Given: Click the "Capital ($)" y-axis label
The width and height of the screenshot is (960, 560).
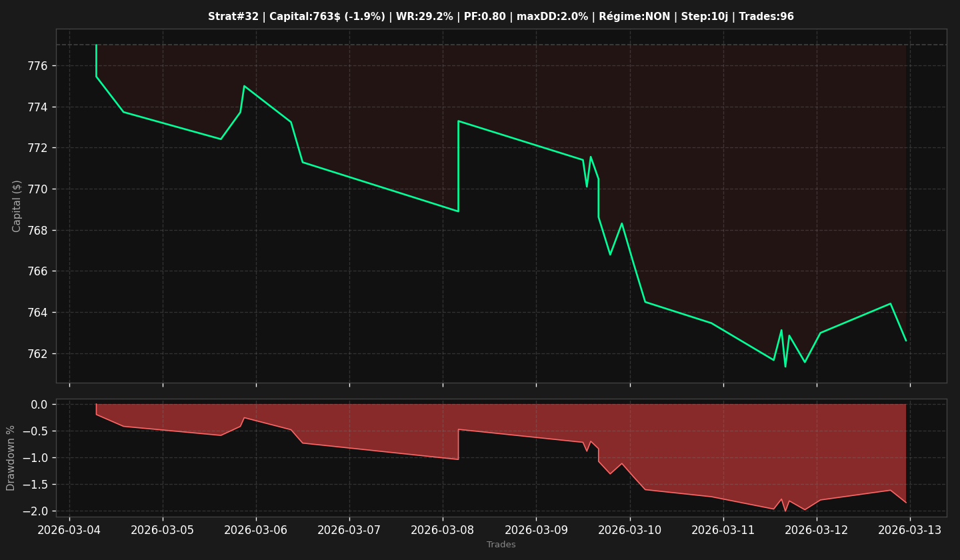Looking at the screenshot, I should pyautogui.click(x=17, y=205).
